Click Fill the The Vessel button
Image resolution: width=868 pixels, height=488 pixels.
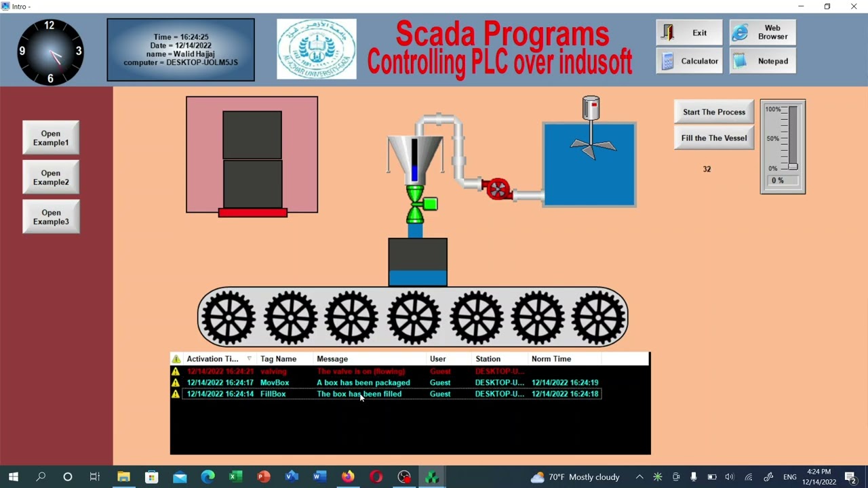[713, 138]
